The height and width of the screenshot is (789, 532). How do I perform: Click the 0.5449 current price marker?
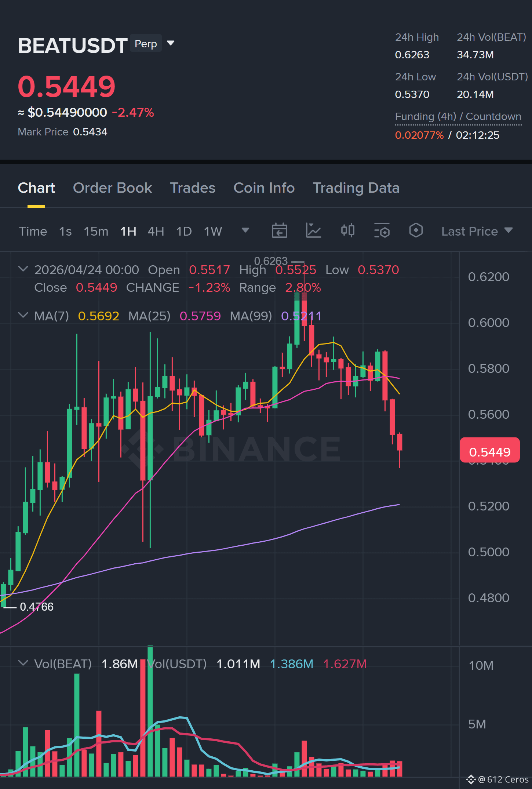[489, 450]
